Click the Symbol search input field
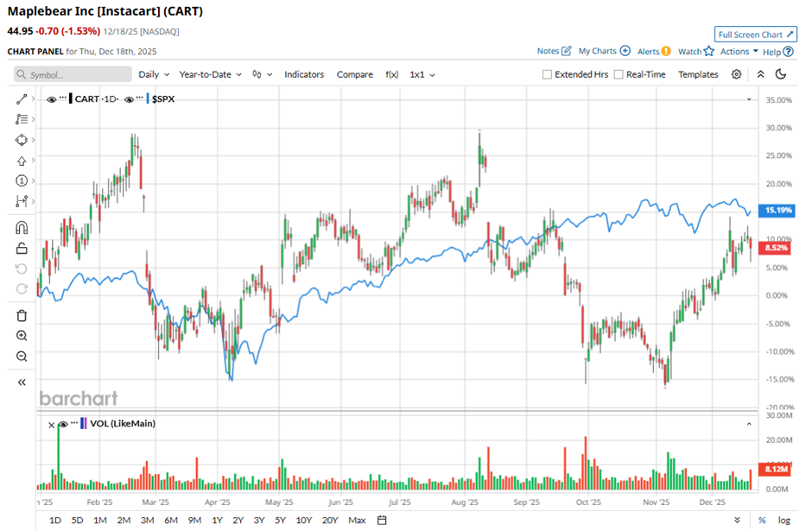Image resolution: width=812 pixels, height=531 pixels. [73, 74]
